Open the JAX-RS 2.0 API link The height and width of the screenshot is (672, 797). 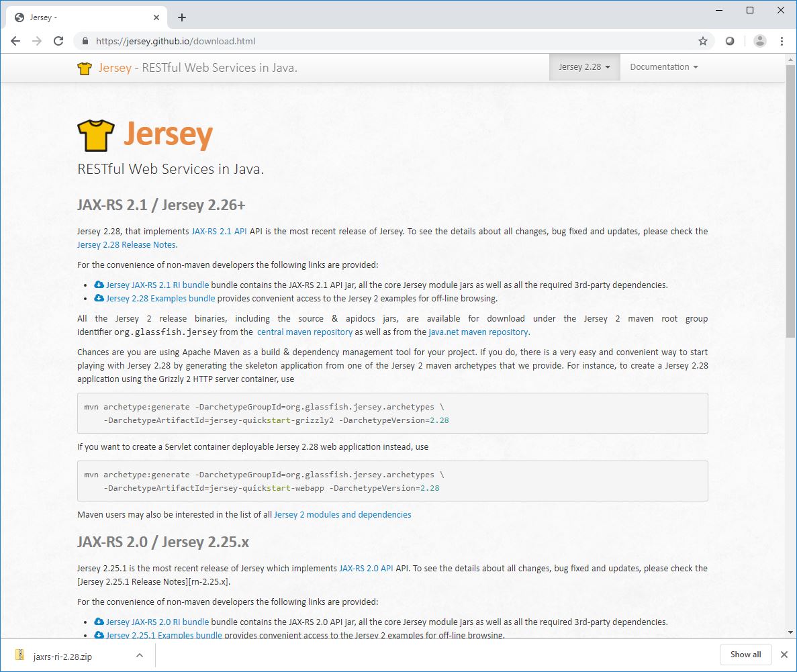[366, 569]
